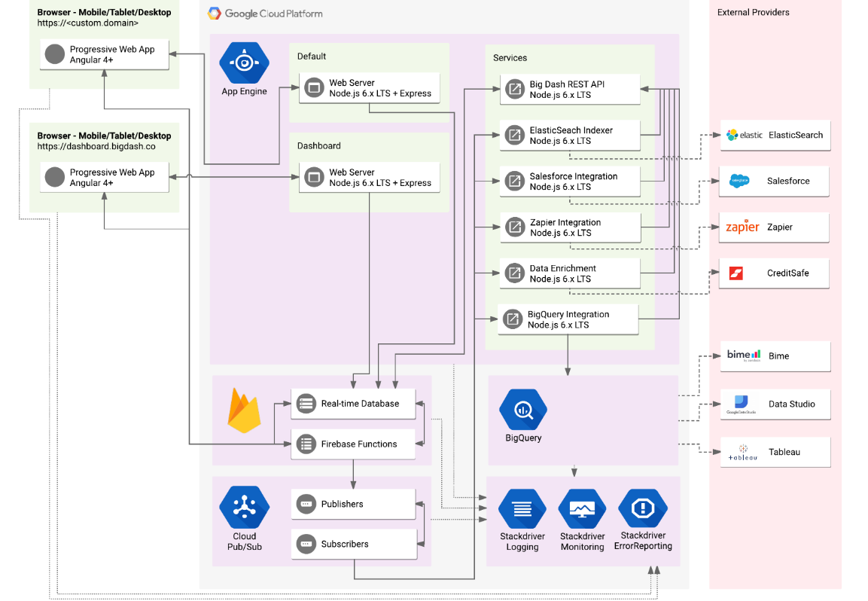This screenshot has width=868, height=601.
Task: Select the Cloud Pub/Sub hexagon icon
Action: [x=244, y=507]
